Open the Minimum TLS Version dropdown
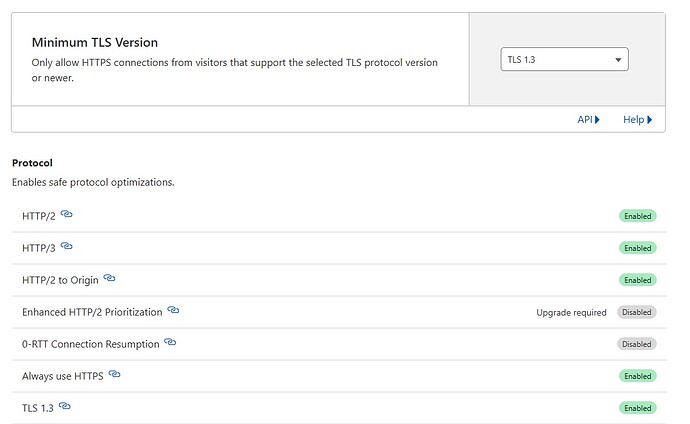 [x=564, y=60]
